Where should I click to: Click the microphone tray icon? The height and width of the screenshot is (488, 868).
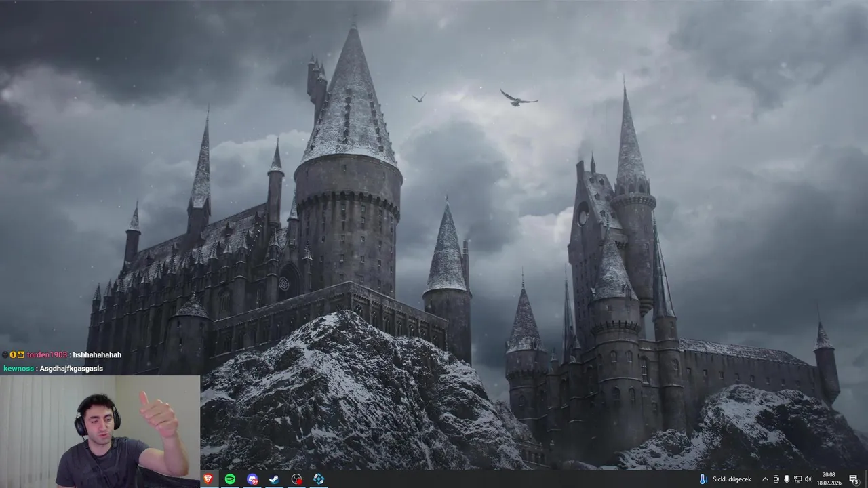[x=787, y=479]
